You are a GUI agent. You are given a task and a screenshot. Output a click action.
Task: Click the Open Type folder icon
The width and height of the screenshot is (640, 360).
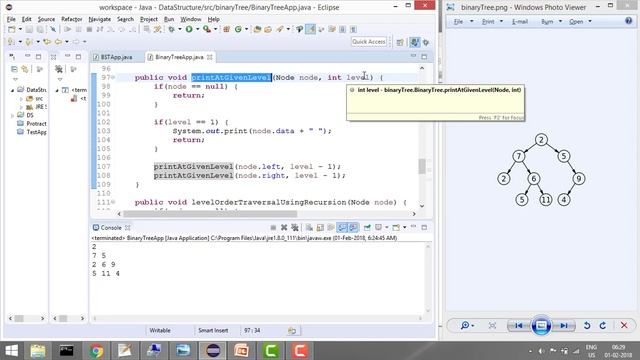click(x=257, y=29)
